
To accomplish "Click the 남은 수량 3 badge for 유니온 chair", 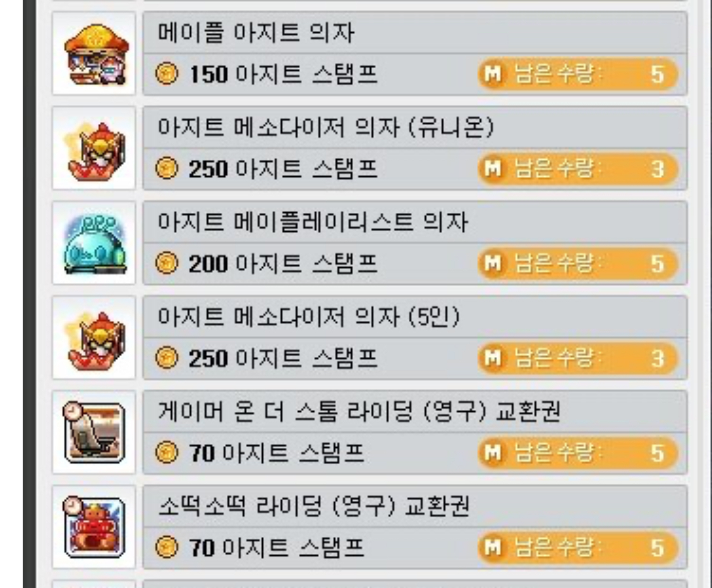I will click(578, 169).
